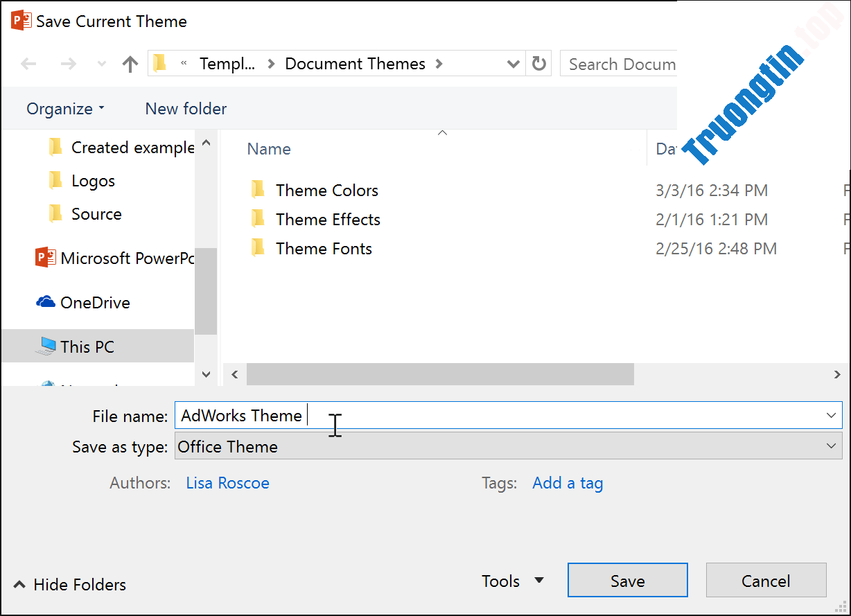This screenshot has width=851, height=616.
Task: Expand the address bar path dropdown
Action: (513, 63)
